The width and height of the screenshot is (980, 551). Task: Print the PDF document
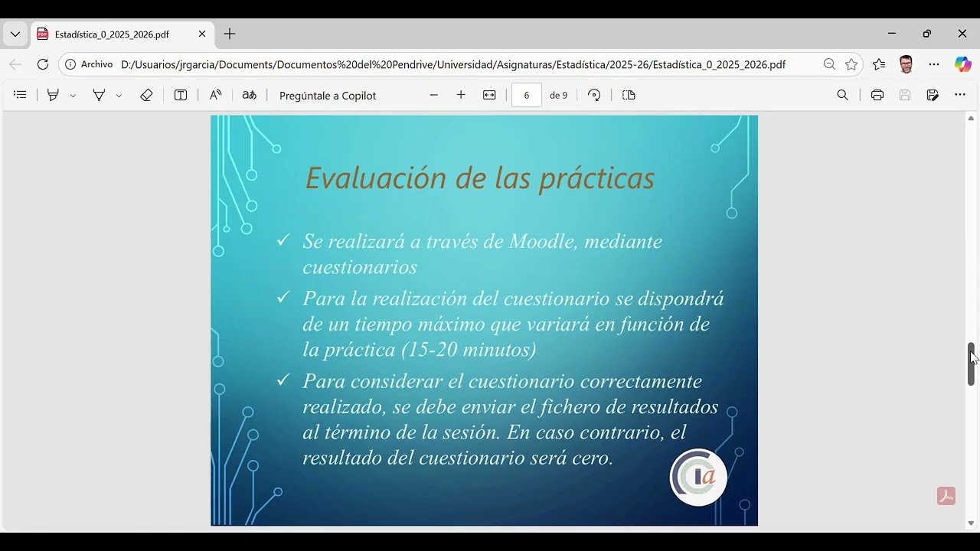click(877, 95)
